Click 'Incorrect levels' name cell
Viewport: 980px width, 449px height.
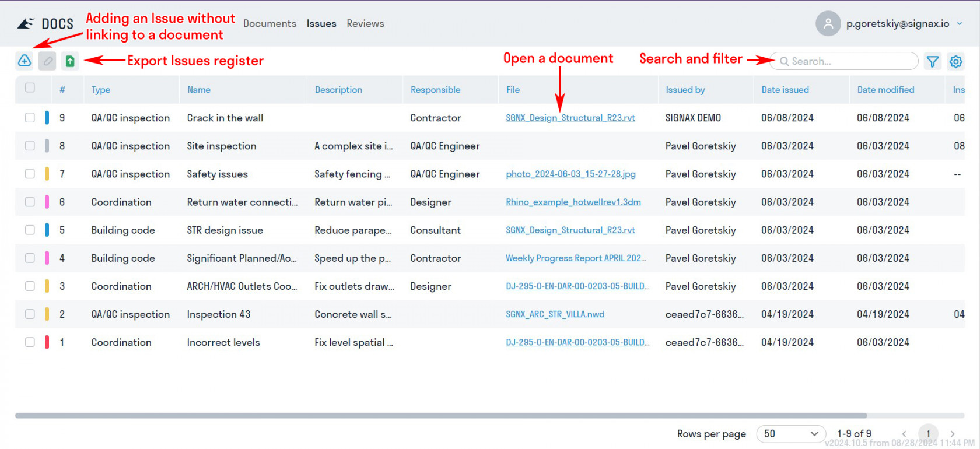click(223, 342)
